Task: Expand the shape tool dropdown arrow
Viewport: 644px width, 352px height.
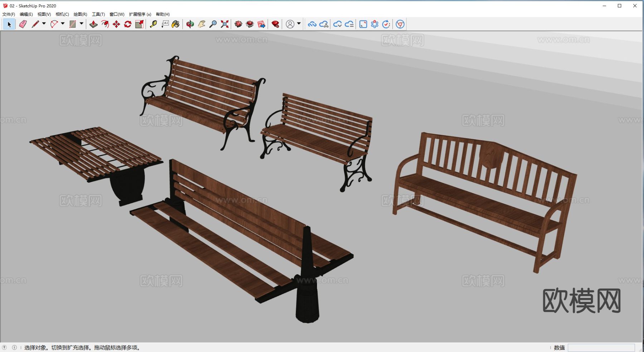Action: click(x=82, y=24)
